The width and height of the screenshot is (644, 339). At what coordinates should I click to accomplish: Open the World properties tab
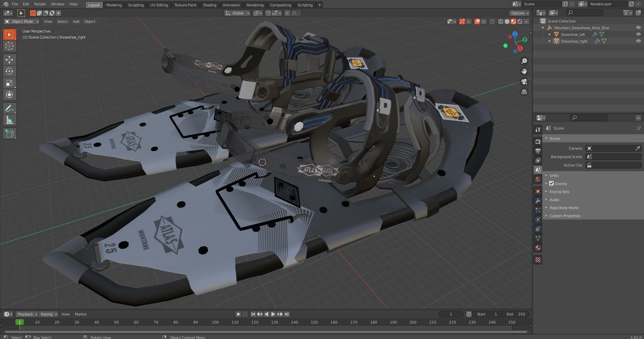click(x=538, y=179)
